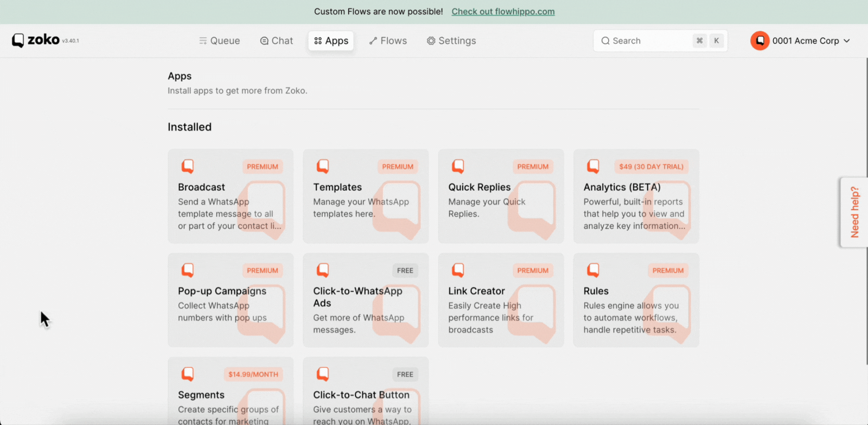
Task: Click the Broadcast app logo icon
Action: coord(187,166)
